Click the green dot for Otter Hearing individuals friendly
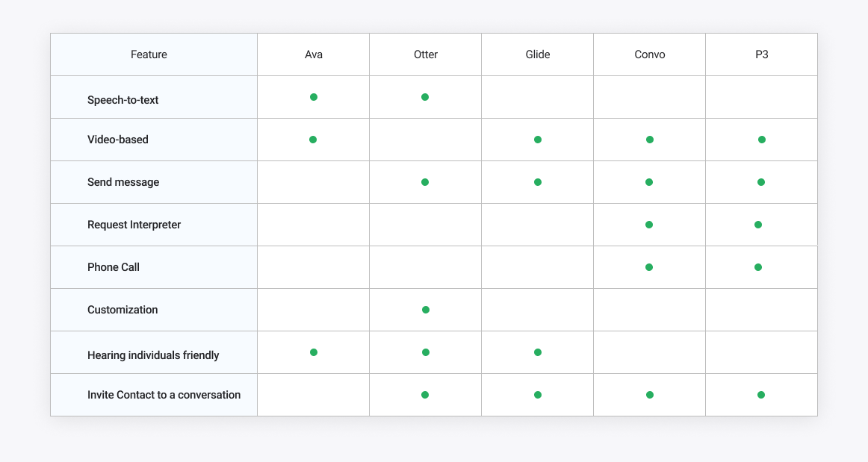 coord(426,352)
